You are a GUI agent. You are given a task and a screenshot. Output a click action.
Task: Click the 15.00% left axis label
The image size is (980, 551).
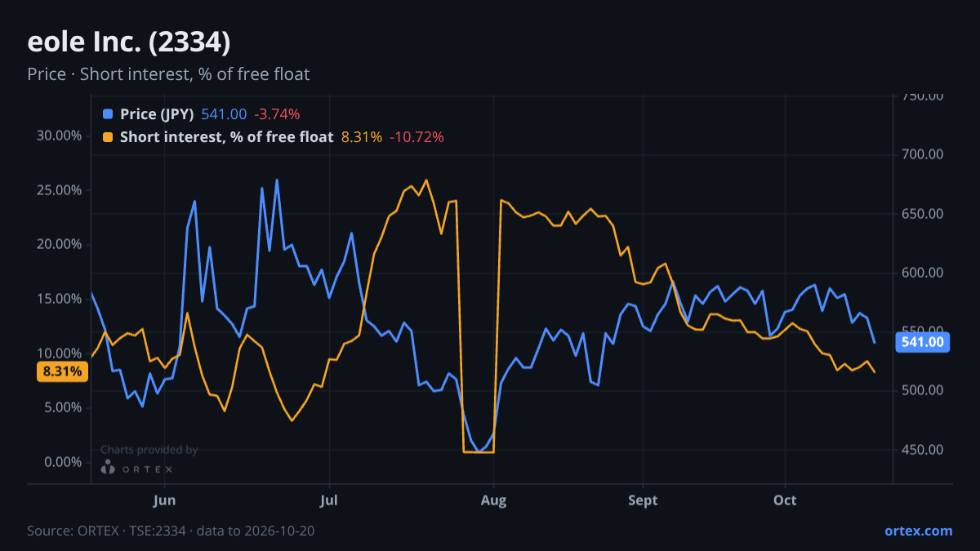coord(60,299)
